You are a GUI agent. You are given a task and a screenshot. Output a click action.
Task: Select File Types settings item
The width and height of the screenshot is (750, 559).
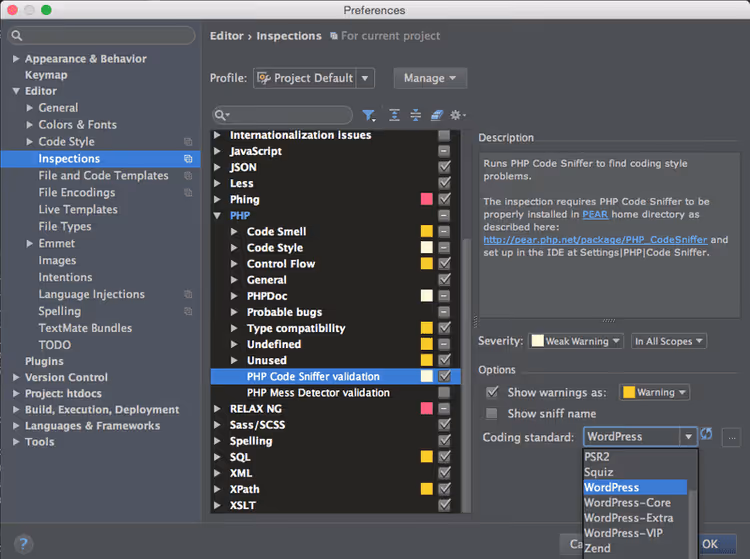pos(65,227)
